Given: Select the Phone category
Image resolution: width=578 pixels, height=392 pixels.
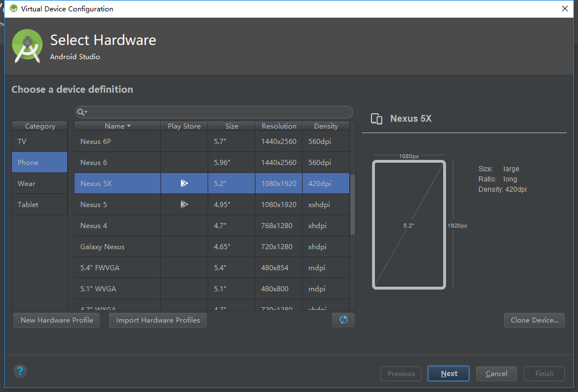Looking at the screenshot, I should pyautogui.click(x=39, y=162).
